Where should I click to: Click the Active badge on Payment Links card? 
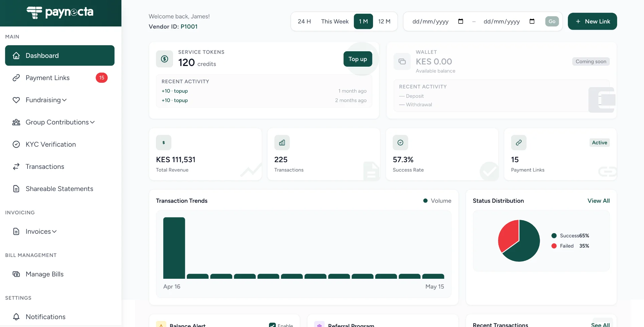click(x=599, y=143)
